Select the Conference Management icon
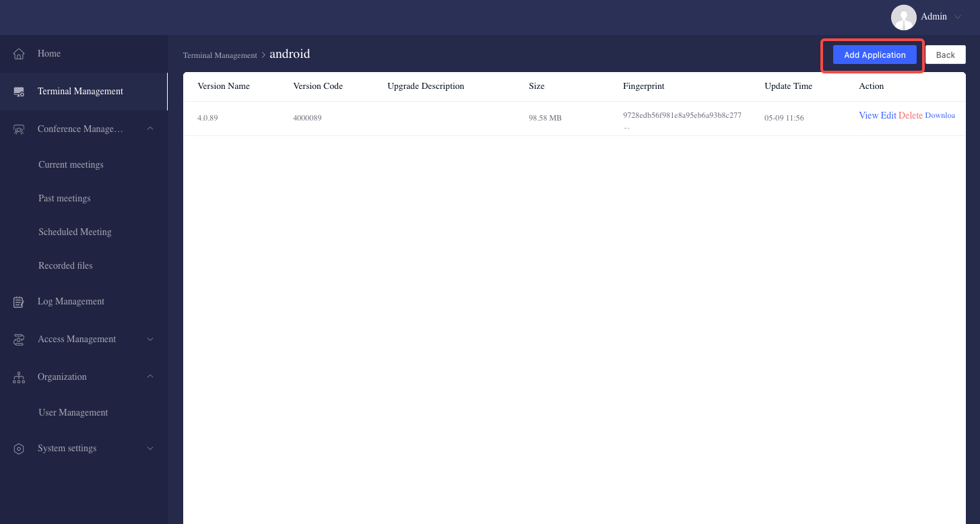 coord(19,128)
